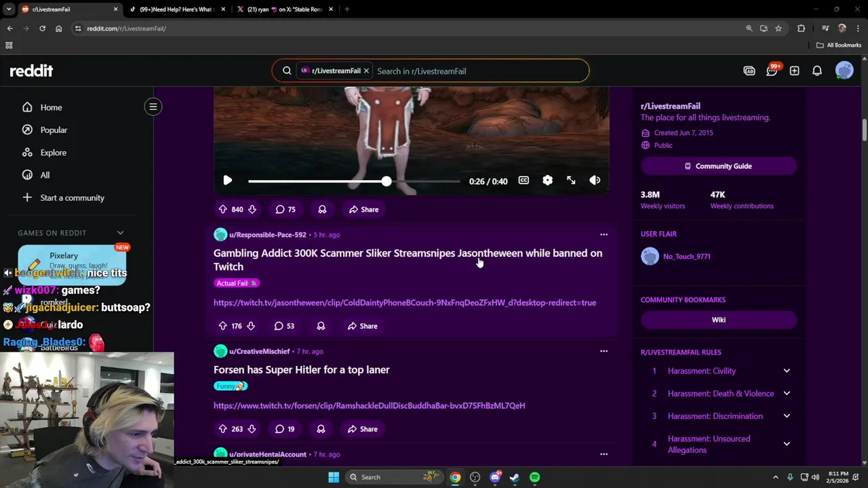Bookmark this page with the star
868x488 pixels.
778,28
